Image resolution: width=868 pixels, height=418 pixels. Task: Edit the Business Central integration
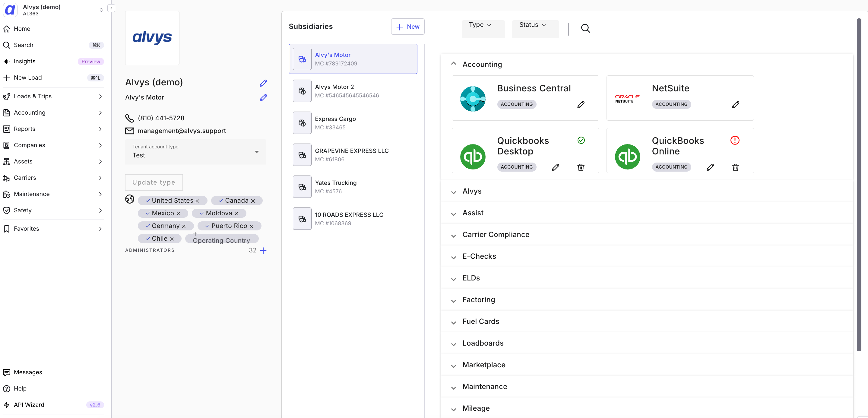pos(581,104)
